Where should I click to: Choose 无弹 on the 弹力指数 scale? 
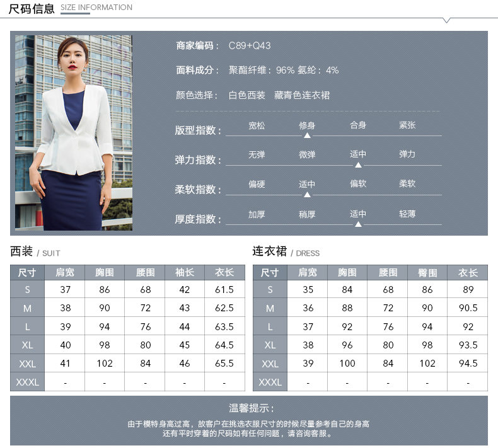point(257,154)
